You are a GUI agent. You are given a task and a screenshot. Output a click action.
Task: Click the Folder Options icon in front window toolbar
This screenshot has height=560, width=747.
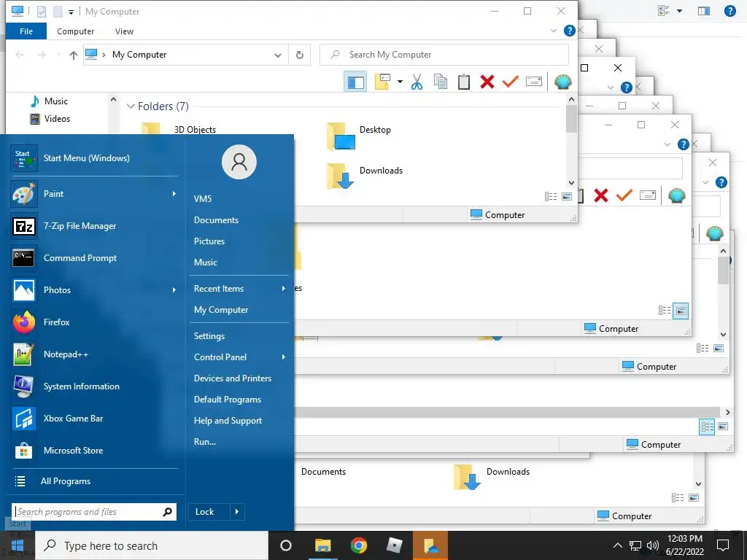click(382, 82)
